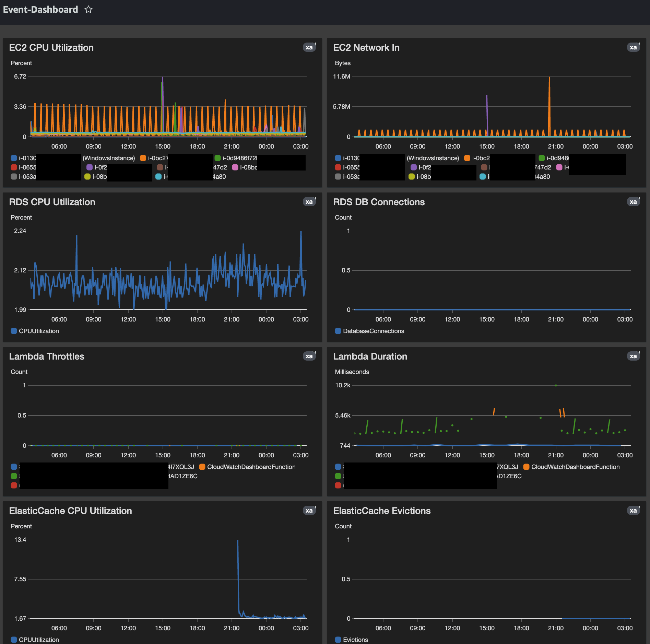Toggle the DatabaseConnections series in the legend
This screenshot has width=650, height=644.
tap(373, 331)
